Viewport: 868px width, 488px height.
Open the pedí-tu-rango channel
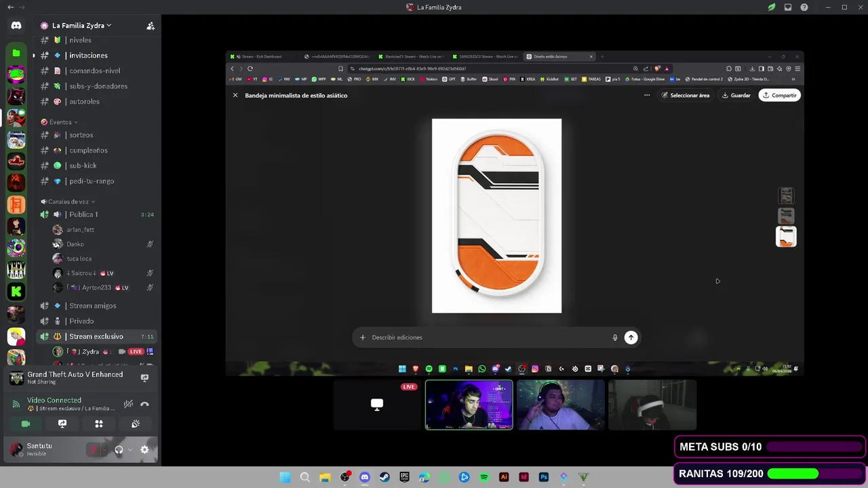click(x=97, y=181)
